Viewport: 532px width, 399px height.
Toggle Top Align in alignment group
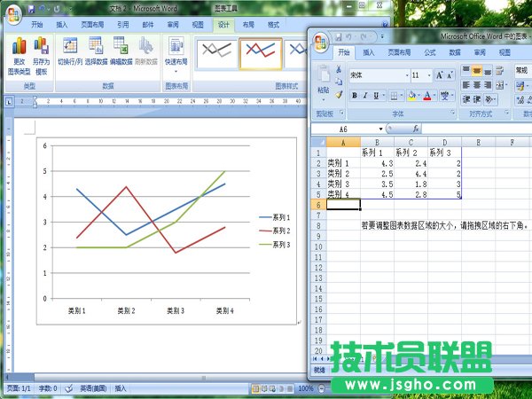click(466, 71)
